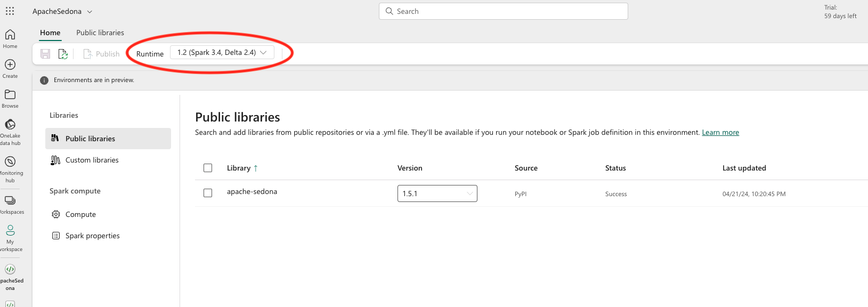Select all libraries header checkbox
The width and height of the screenshot is (868, 307).
[208, 168]
